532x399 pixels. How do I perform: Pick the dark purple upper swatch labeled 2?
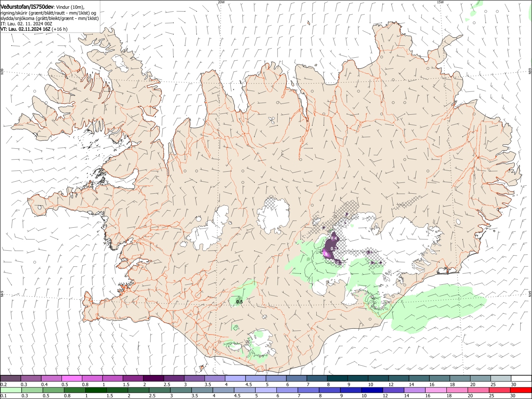[153, 378]
